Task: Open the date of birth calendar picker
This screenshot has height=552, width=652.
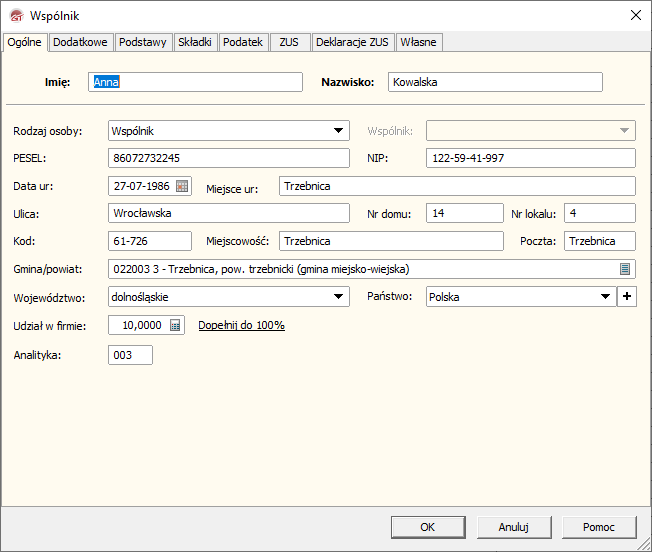Action: (182, 186)
